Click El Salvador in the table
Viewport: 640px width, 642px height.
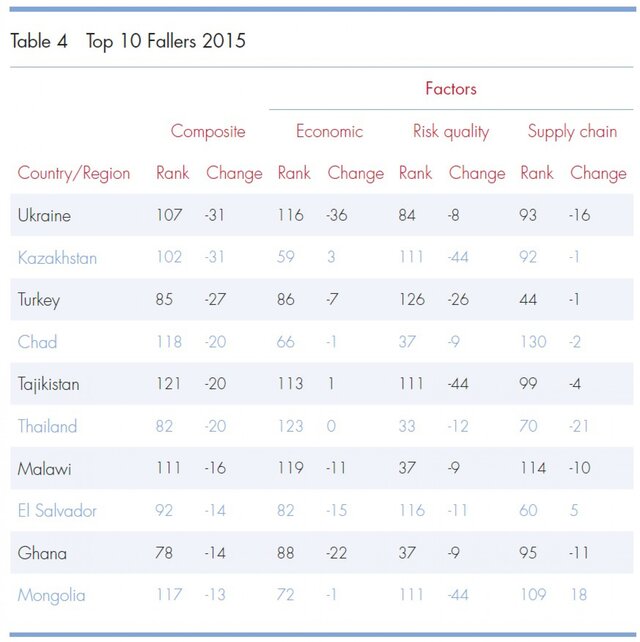click(57, 511)
